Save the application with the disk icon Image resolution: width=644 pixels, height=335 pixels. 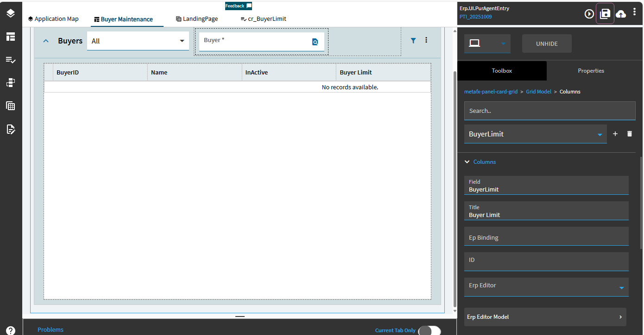click(605, 13)
